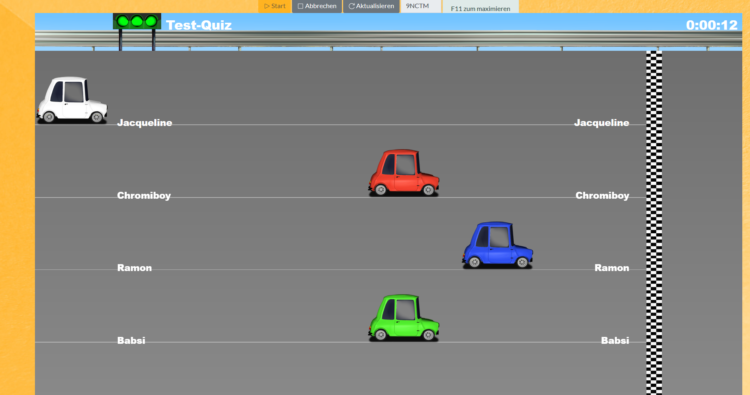The width and height of the screenshot is (750, 395).
Task: Click the green traffic light signal
Action: tap(137, 21)
